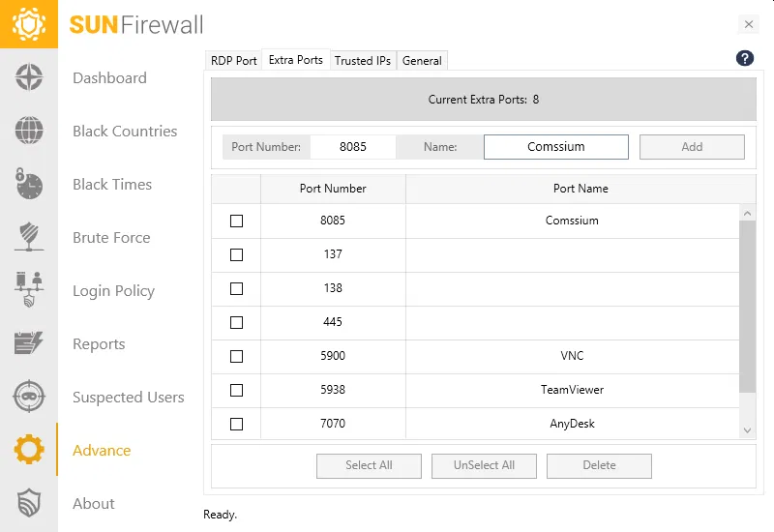Select the Suspected Users target icon
This screenshot has width=774, height=532.
point(29,397)
